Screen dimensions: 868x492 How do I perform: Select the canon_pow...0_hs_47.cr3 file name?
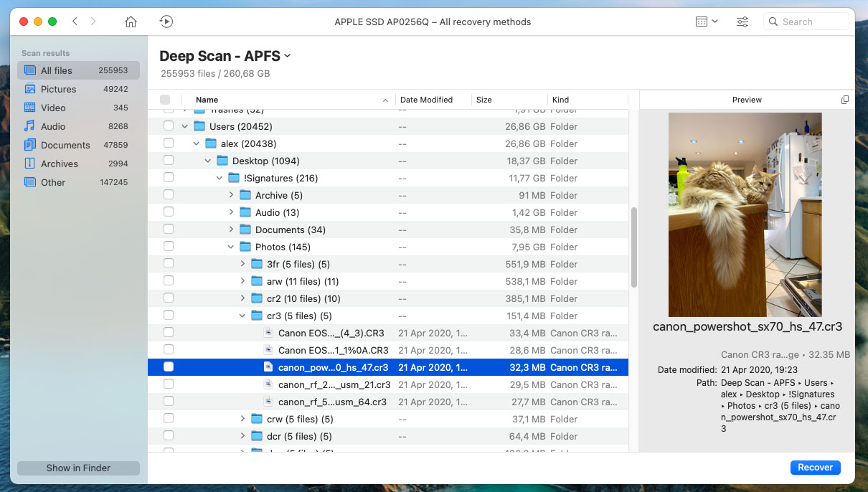coord(333,367)
